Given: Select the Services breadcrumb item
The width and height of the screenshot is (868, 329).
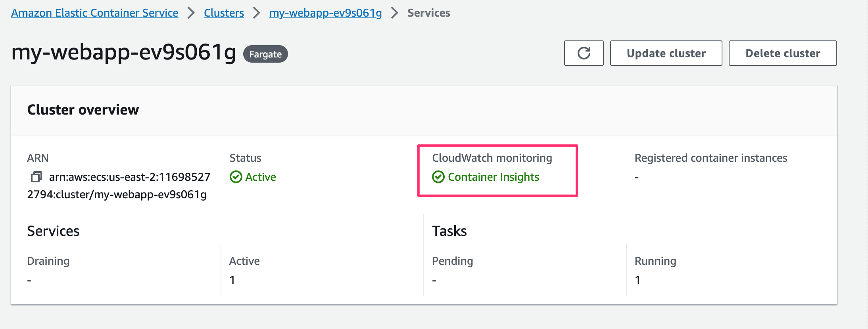Looking at the screenshot, I should point(428,13).
